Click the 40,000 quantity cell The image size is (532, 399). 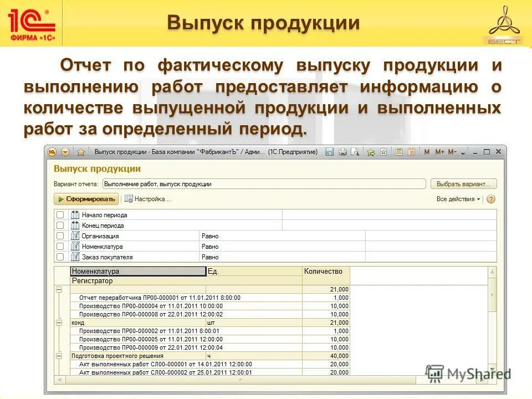(x=326, y=356)
